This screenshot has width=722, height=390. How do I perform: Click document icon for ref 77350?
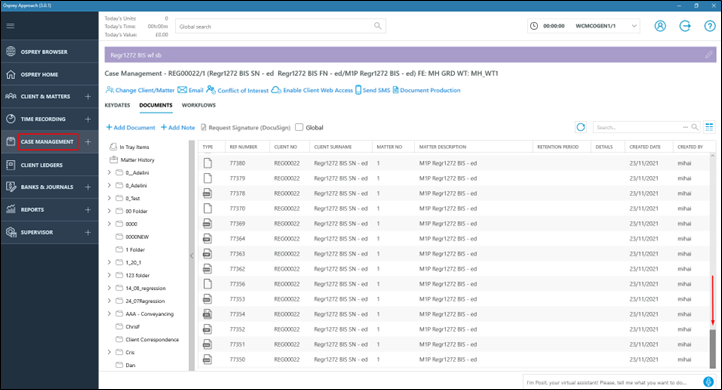[208, 359]
